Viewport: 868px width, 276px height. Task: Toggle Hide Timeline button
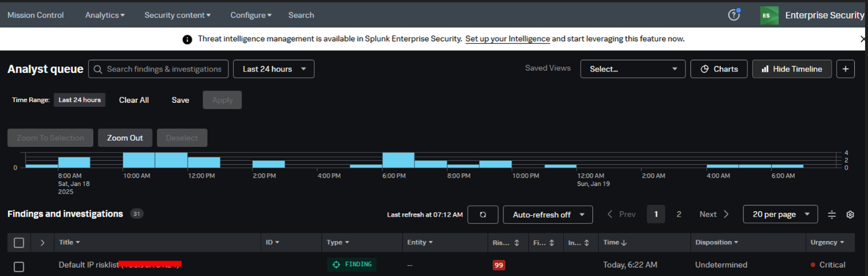pyautogui.click(x=791, y=69)
